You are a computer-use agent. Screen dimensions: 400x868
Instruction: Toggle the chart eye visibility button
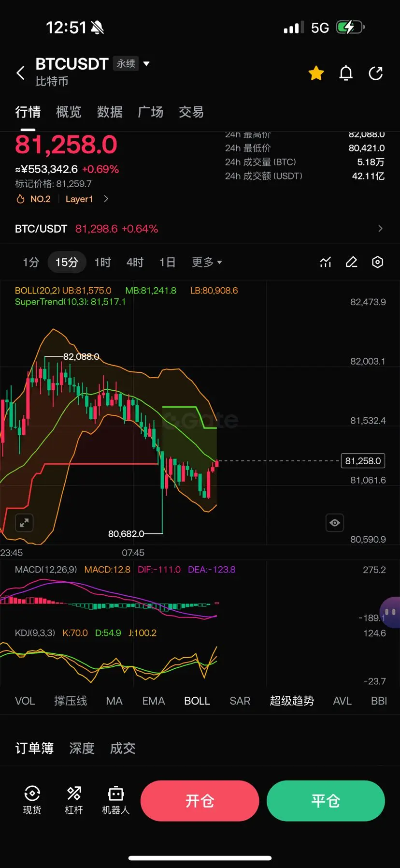click(335, 523)
